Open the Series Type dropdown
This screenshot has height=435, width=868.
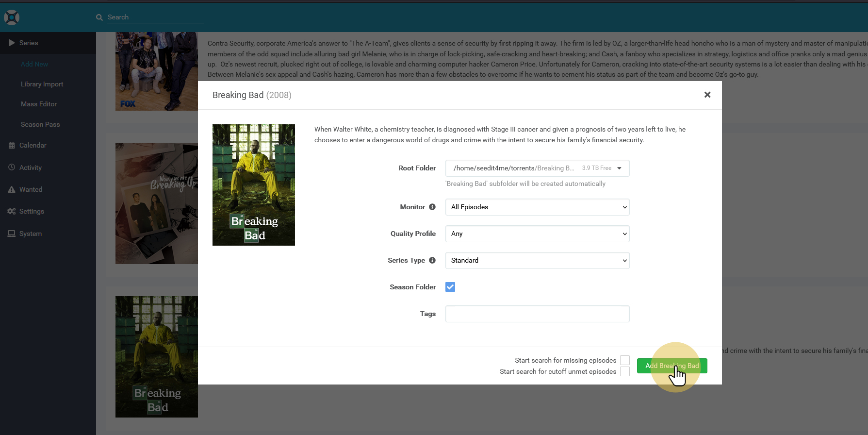click(538, 260)
